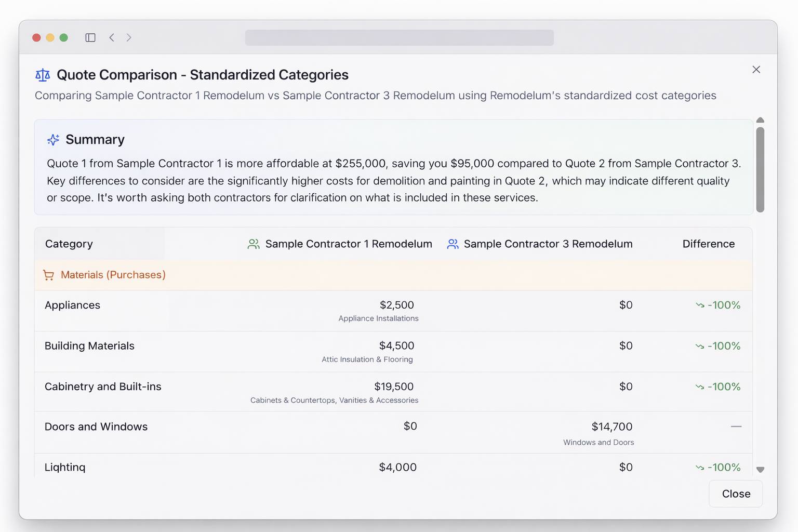798x532 pixels.
Task: Click the sparkle icon next to Summary
Action: point(53,140)
